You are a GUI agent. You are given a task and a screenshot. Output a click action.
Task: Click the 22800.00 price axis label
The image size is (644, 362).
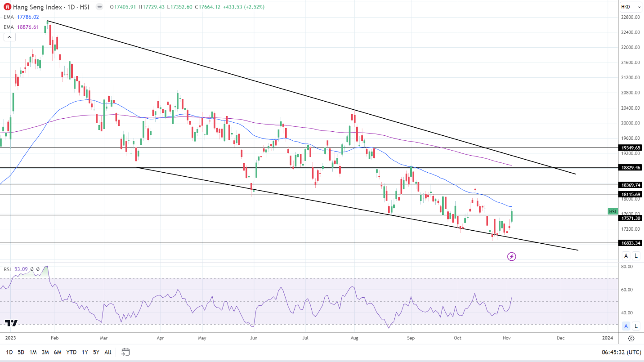631,17
